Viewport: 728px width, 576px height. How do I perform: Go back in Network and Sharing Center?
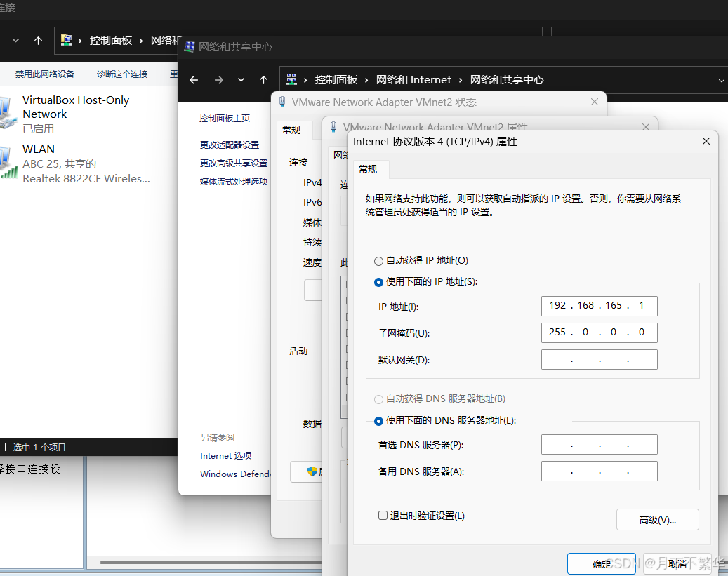(x=194, y=80)
